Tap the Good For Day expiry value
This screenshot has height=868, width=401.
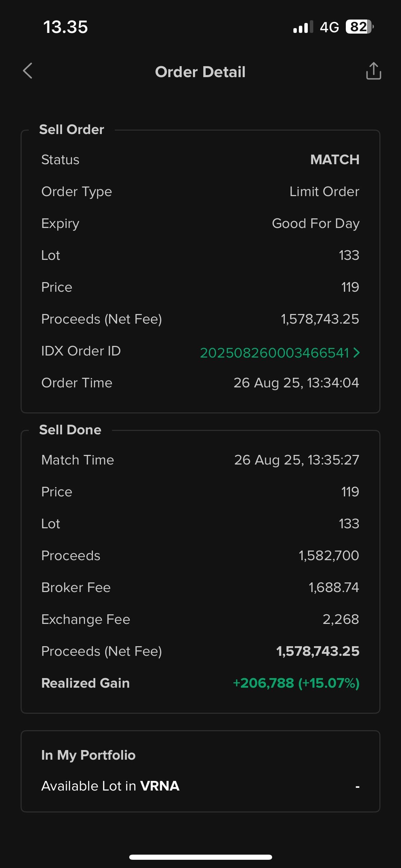pyautogui.click(x=316, y=224)
